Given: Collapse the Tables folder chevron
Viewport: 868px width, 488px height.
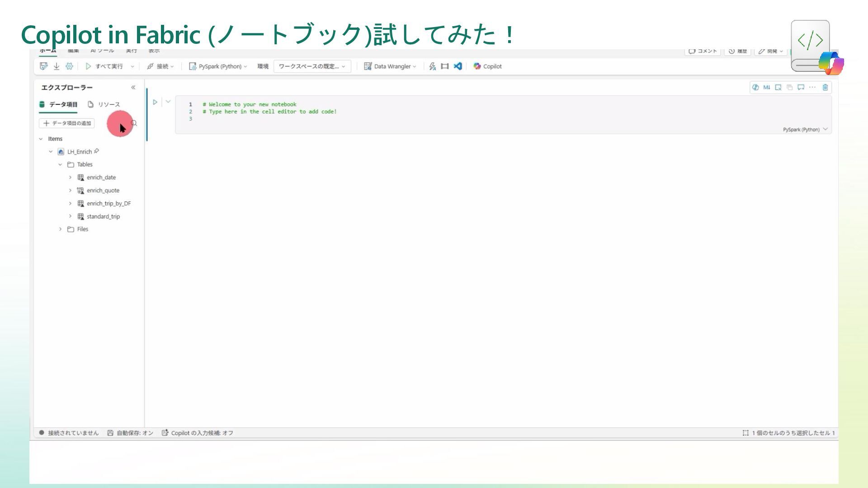Looking at the screenshot, I should pyautogui.click(x=60, y=164).
